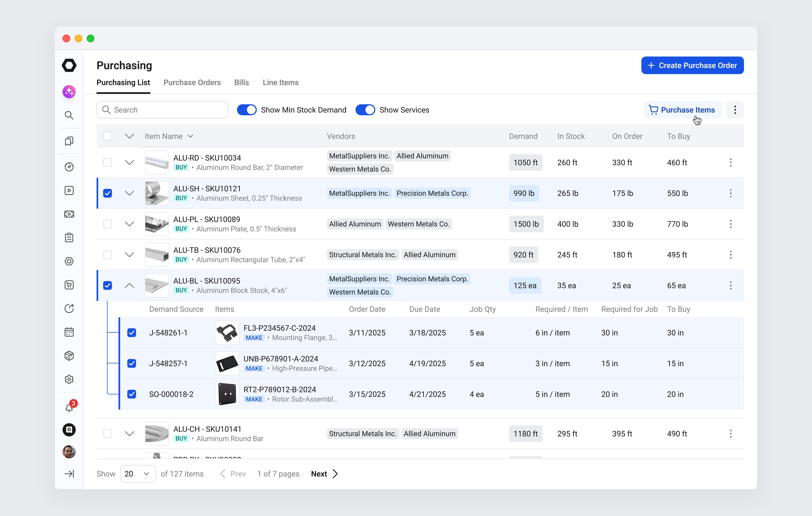Image resolution: width=812 pixels, height=516 pixels.
Task: Click the ALU-SH aluminum sheet thumbnail
Action: click(157, 193)
